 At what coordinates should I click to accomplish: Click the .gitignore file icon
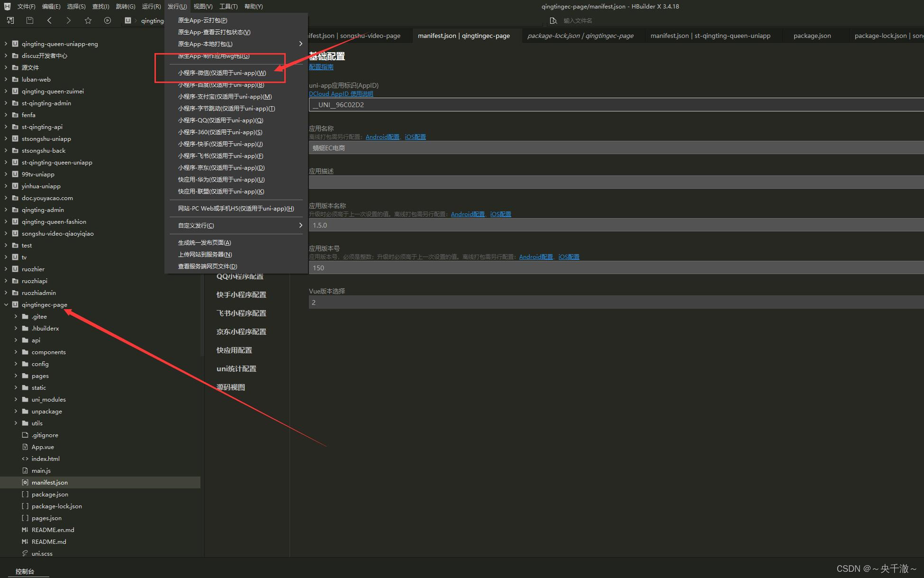tap(25, 435)
